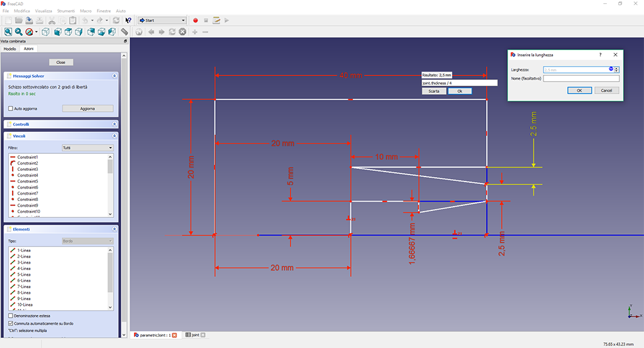The height and width of the screenshot is (348, 644).
Task: Click the Fit all view icon
Action: 8,31
